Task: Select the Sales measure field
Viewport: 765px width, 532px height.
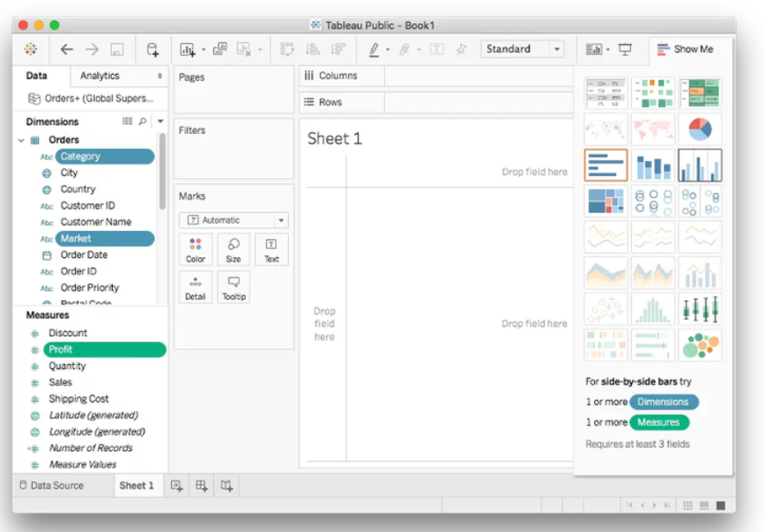Action: tap(60, 382)
